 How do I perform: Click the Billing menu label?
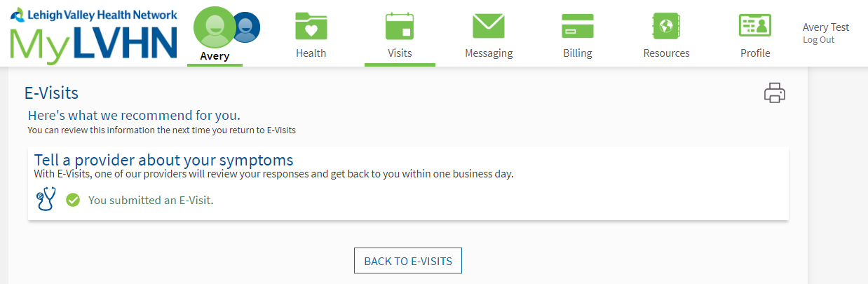click(x=578, y=53)
